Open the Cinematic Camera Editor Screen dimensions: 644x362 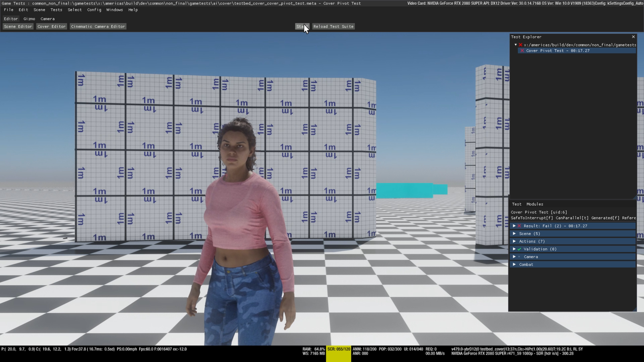(x=98, y=26)
